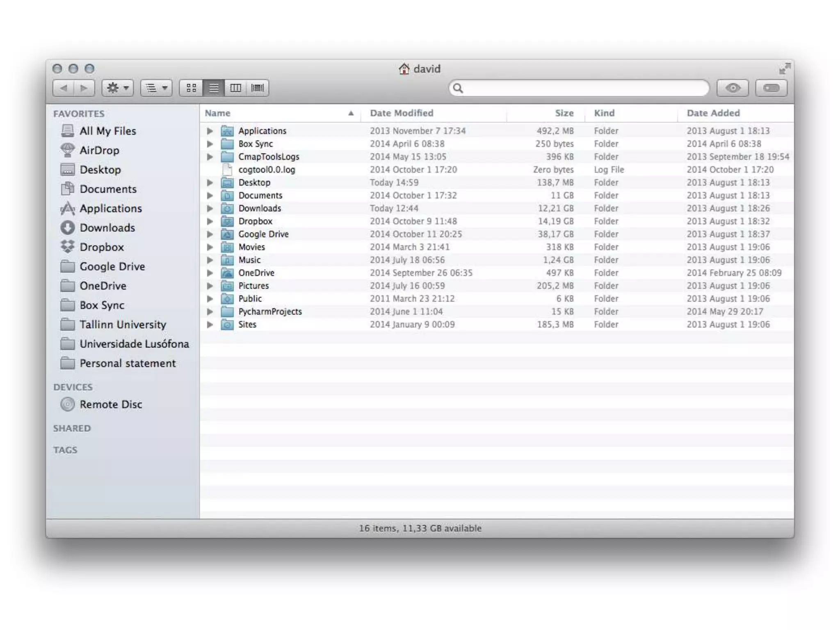The image size is (840, 630).
Task: Select list view toggle button
Action: point(213,88)
